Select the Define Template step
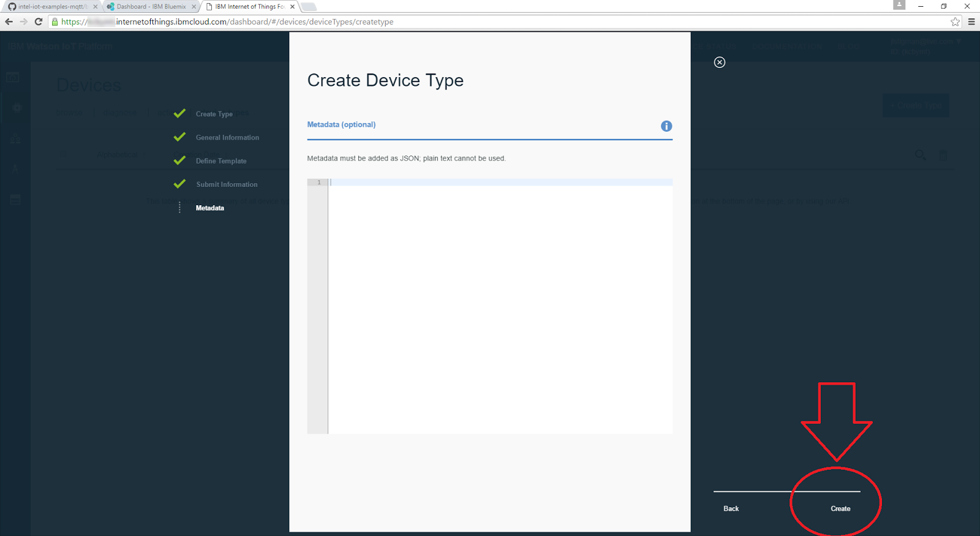 pos(221,161)
